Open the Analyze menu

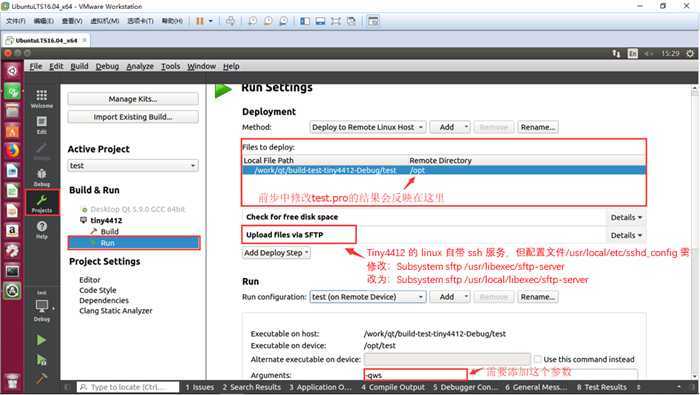[140, 66]
